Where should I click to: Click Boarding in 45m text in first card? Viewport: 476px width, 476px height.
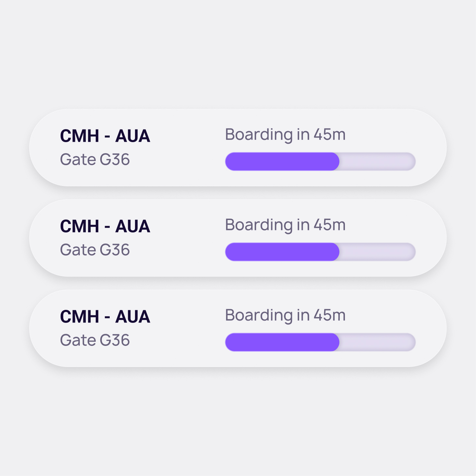pyautogui.click(x=285, y=135)
